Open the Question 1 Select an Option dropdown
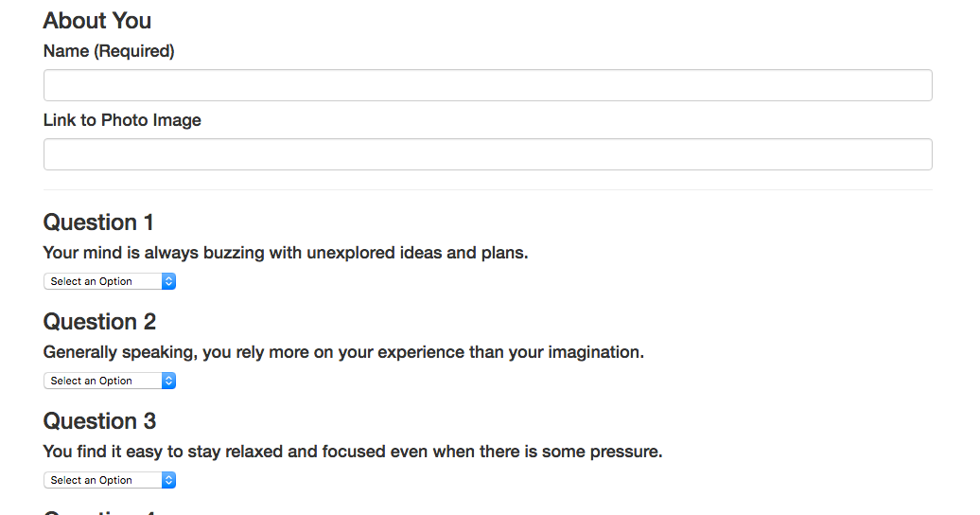980x515 pixels. pyautogui.click(x=109, y=281)
